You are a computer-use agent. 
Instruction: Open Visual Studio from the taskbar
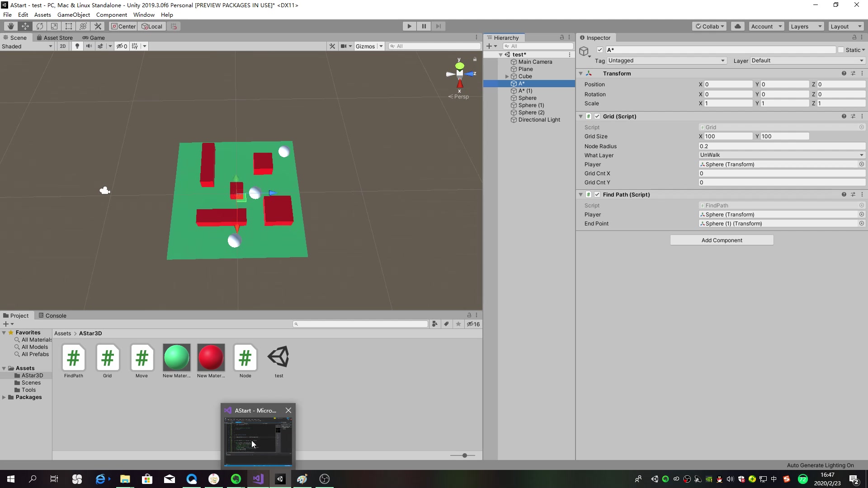tap(258, 479)
